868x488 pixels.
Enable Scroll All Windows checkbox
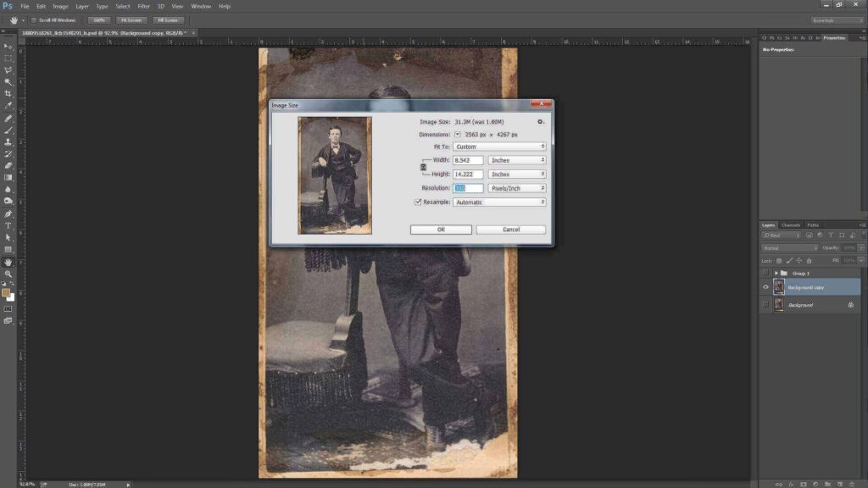[33, 19]
